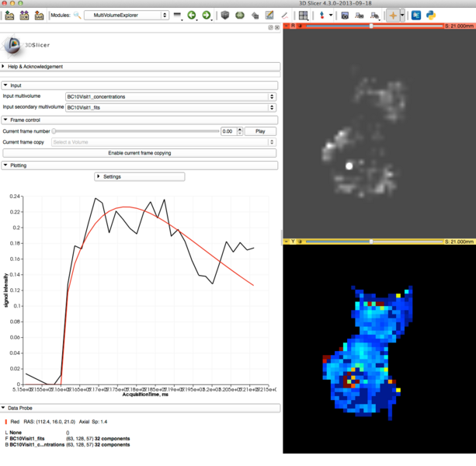Open the view layout selector icon
Screen dimensions: 476x466
coord(304,16)
